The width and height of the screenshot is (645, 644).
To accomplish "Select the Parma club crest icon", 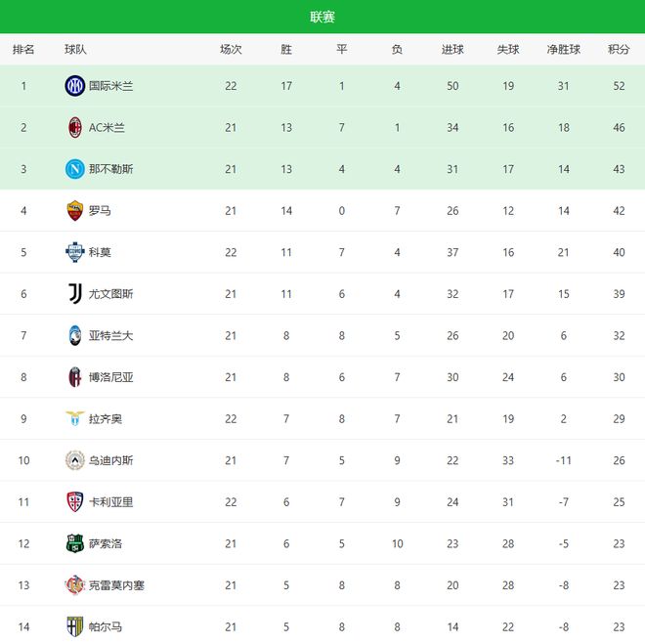I will pos(75,626).
